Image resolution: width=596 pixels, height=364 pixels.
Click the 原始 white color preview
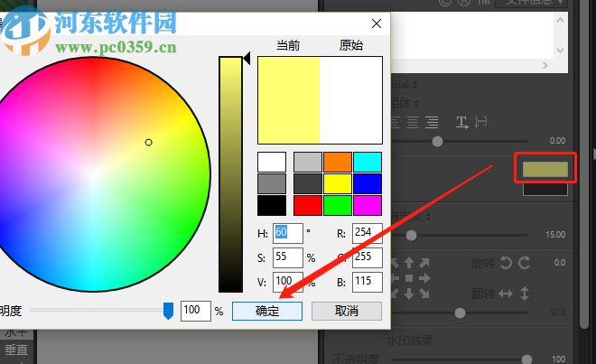[351, 100]
